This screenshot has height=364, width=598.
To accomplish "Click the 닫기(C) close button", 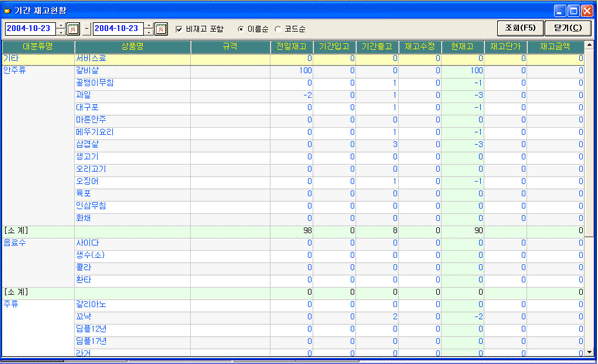I will (568, 28).
